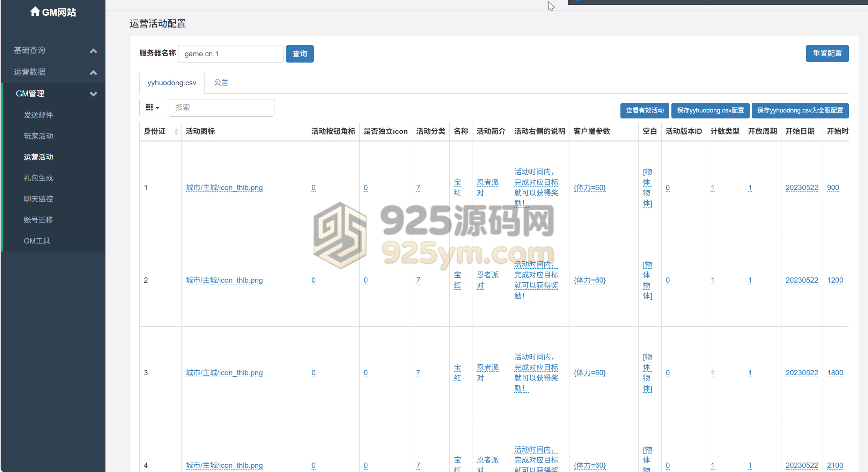Click the 查询 button
This screenshot has width=868, height=472.
300,54
